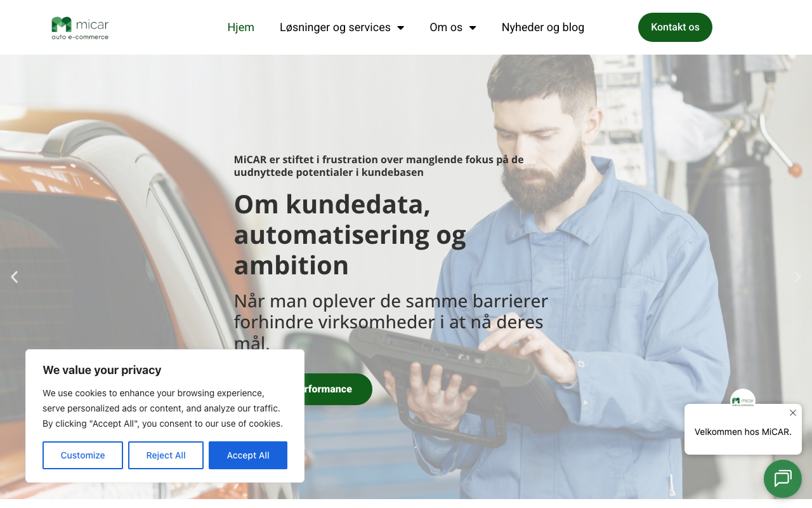Close the Velkommen hos MiCAR popup

click(793, 413)
